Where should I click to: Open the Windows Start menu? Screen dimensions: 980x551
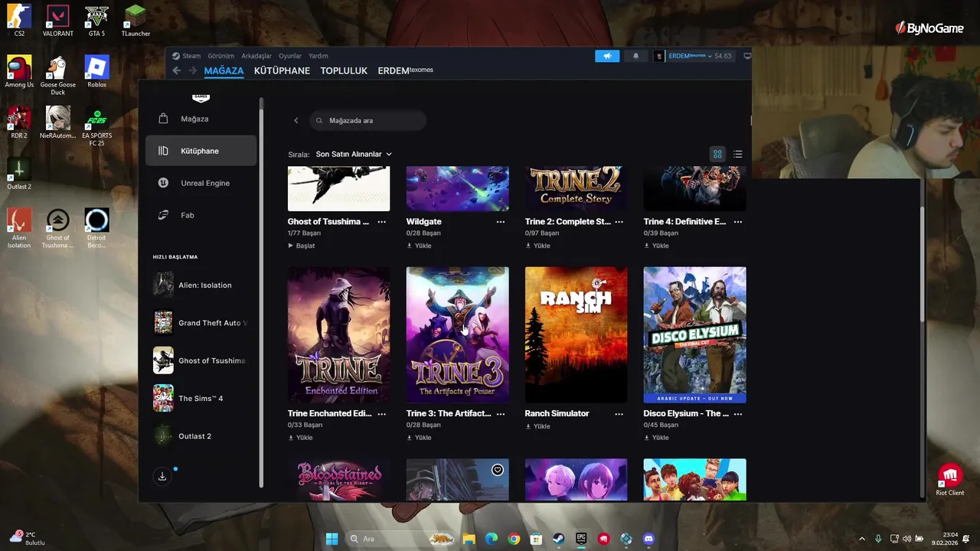tap(332, 539)
